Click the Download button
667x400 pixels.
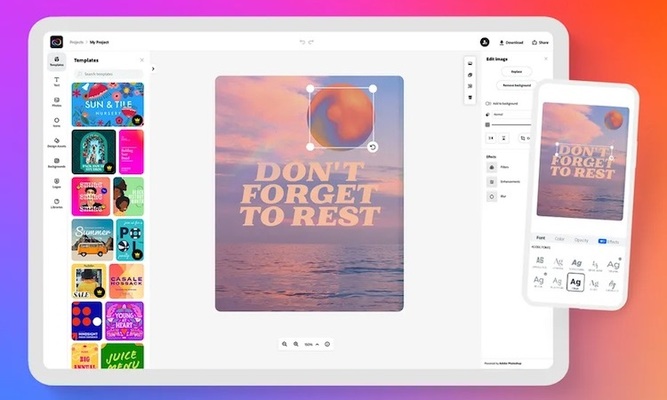pos(511,42)
